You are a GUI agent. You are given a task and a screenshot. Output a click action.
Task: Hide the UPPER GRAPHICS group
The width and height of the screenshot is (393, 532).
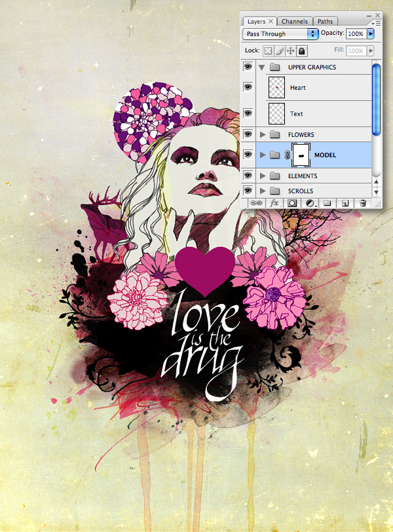click(x=248, y=67)
